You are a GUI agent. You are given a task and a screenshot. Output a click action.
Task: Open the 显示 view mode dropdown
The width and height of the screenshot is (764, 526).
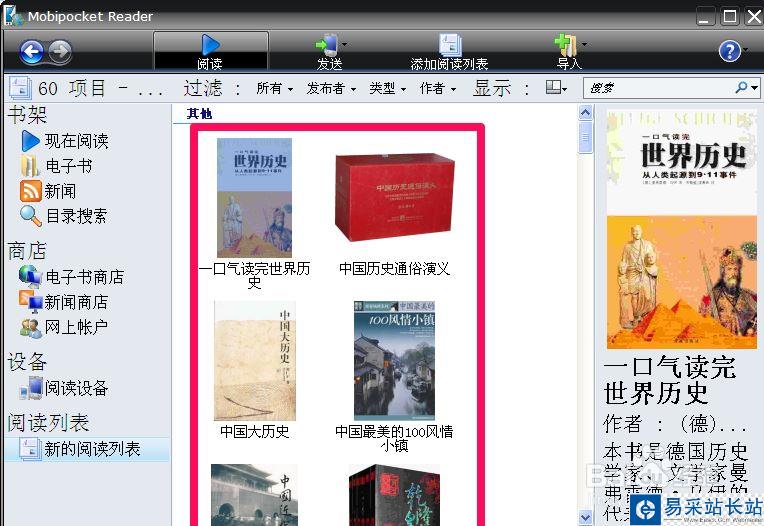(x=556, y=88)
